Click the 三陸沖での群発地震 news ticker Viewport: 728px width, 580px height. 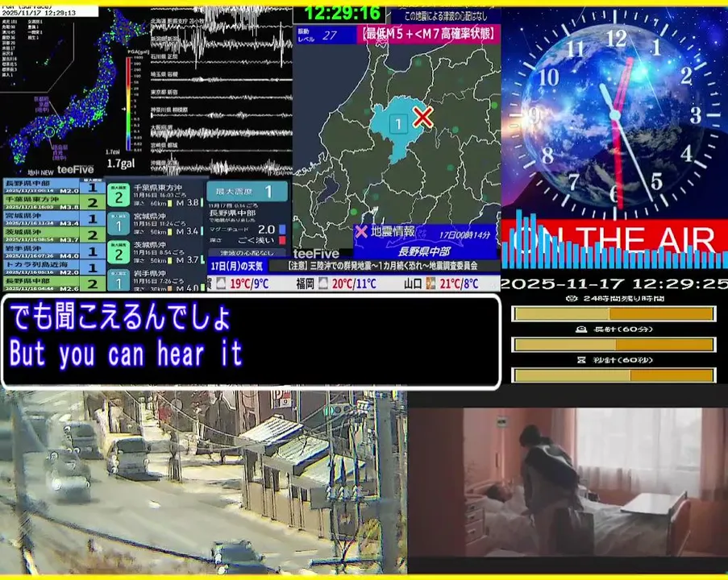point(383,266)
